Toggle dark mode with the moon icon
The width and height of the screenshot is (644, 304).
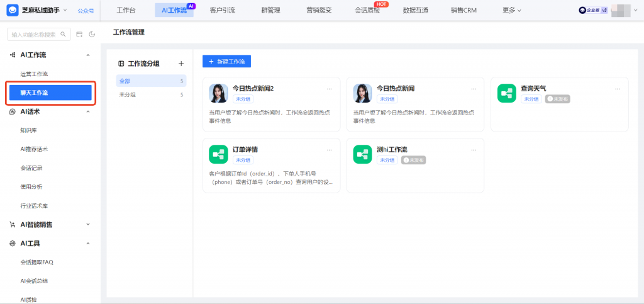click(x=92, y=34)
